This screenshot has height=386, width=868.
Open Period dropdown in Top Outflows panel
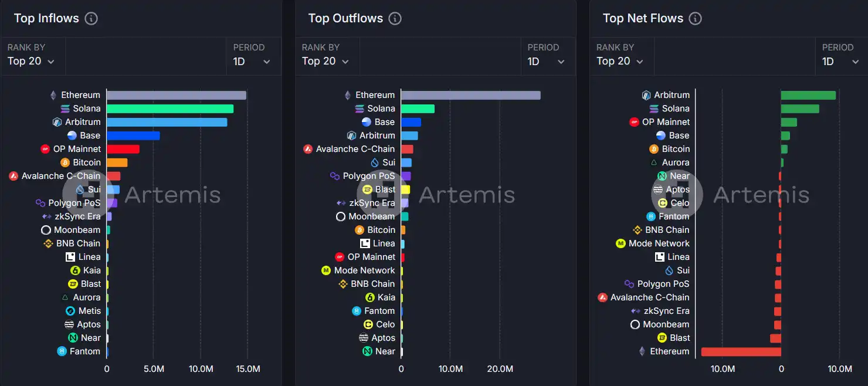click(x=546, y=61)
